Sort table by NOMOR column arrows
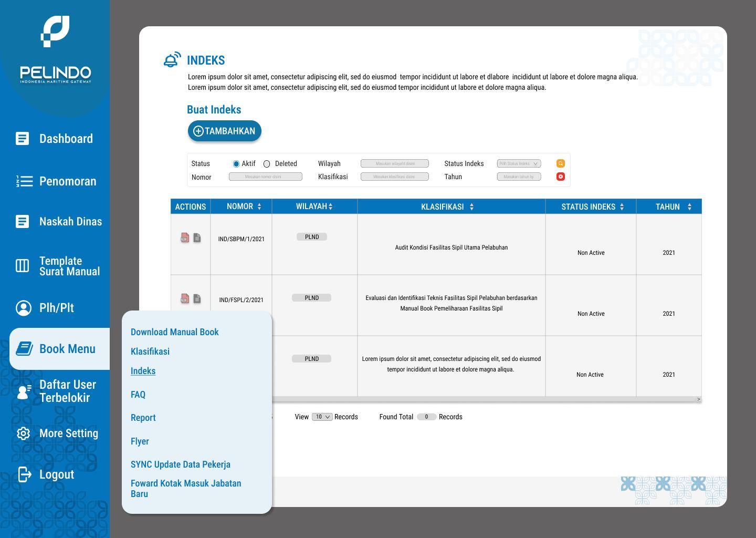Image resolution: width=756 pixels, height=538 pixels. coord(259,206)
